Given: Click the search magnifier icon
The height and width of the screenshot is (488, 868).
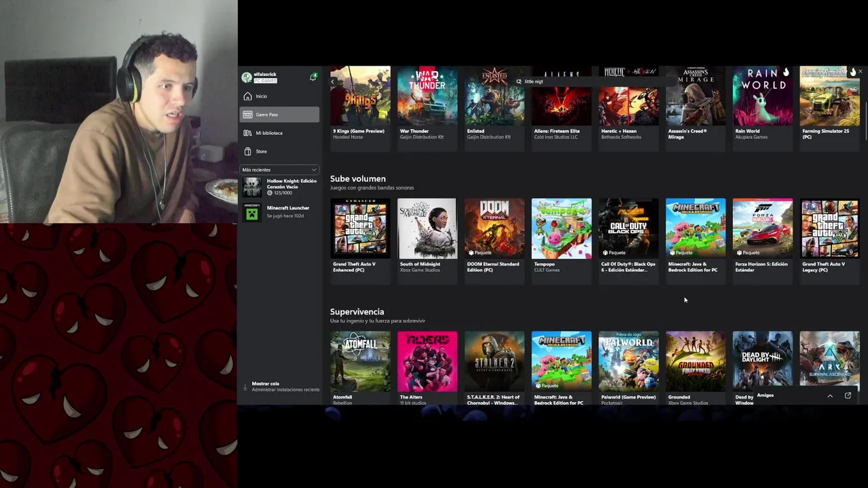Looking at the screenshot, I should (519, 81).
